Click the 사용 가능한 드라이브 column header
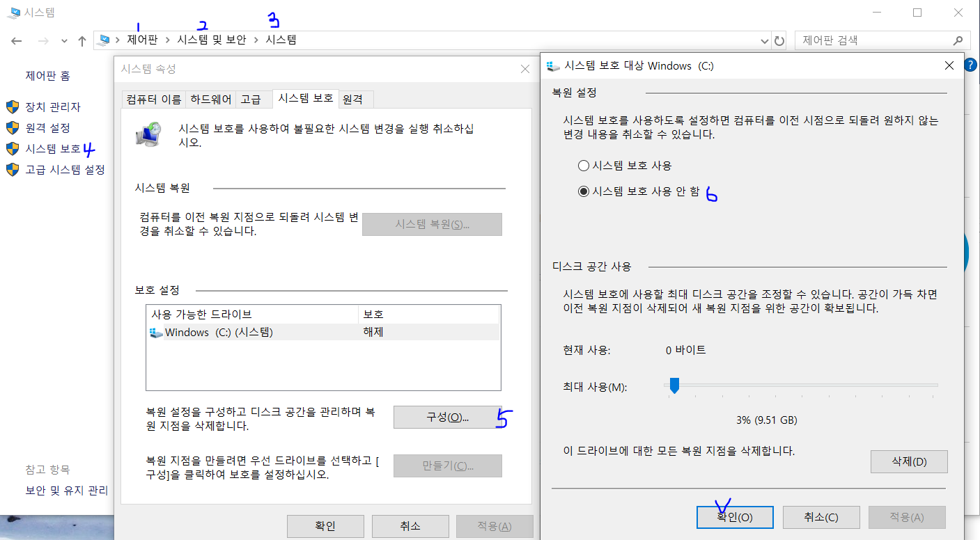This screenshot has height=540, width=980. pos(252,314)
